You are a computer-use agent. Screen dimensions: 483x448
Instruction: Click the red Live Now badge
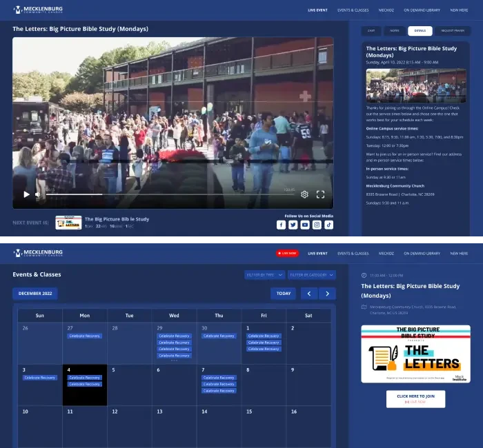coord(288,253)
